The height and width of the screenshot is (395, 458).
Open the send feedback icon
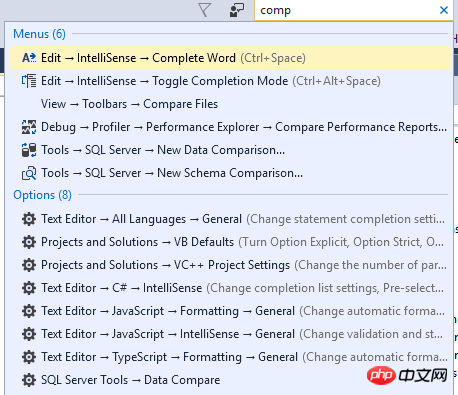click(237, 10)
